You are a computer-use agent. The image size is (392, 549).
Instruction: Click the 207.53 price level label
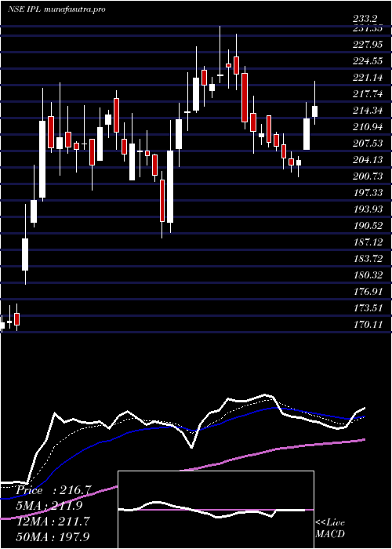[368, 144]
